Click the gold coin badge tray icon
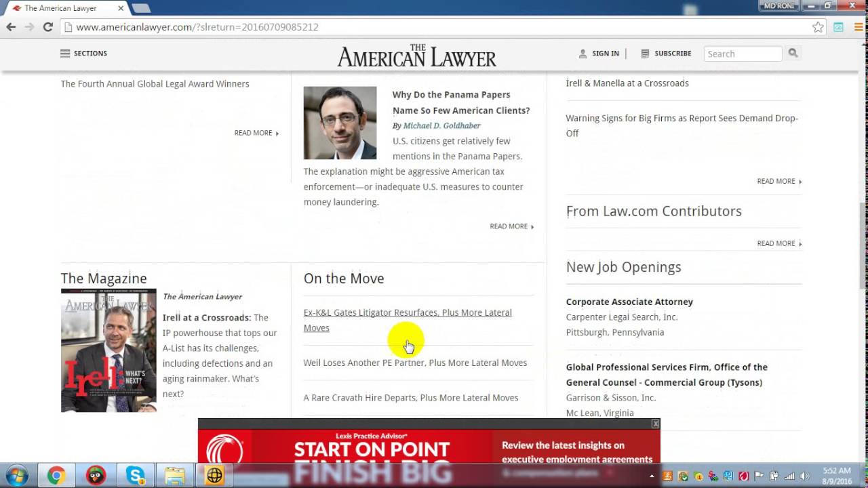Viewport: 868px width, 488px height. pos(698,476)
